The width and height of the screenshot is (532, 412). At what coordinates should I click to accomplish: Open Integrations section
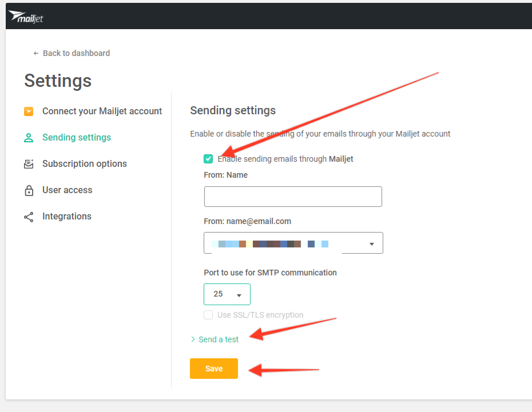tap(67, 216)
